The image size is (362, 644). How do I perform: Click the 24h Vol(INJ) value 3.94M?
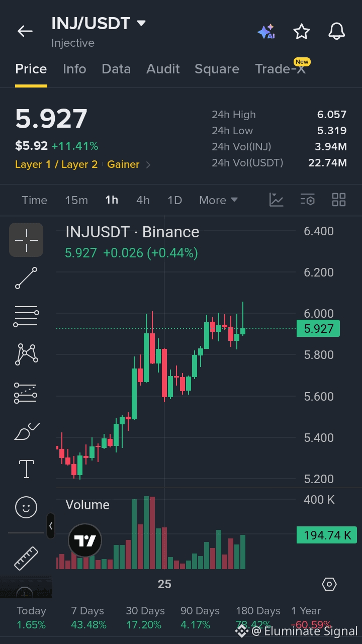coord(330,147)
